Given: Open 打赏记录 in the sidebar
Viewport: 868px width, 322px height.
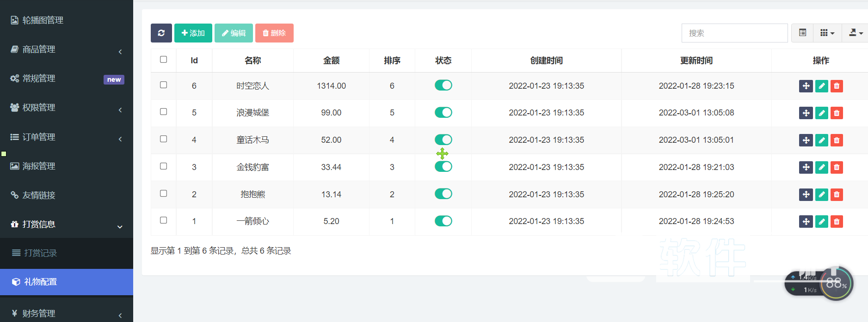Looking at the screenshot, I should pos(41,253).
